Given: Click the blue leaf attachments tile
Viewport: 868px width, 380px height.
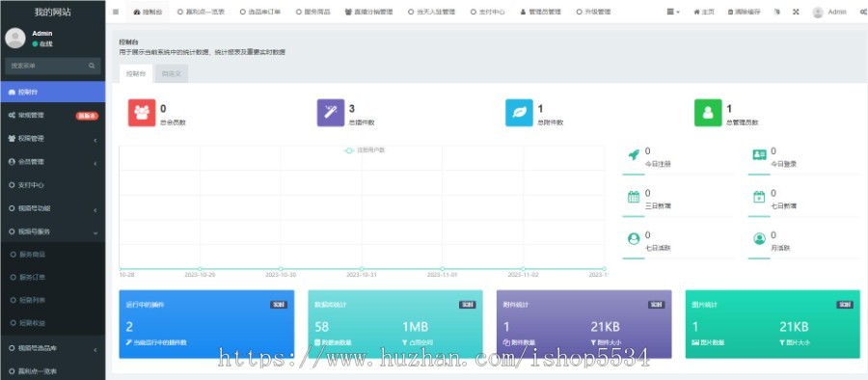Looking at the screenshot, I should click(519, 113).
